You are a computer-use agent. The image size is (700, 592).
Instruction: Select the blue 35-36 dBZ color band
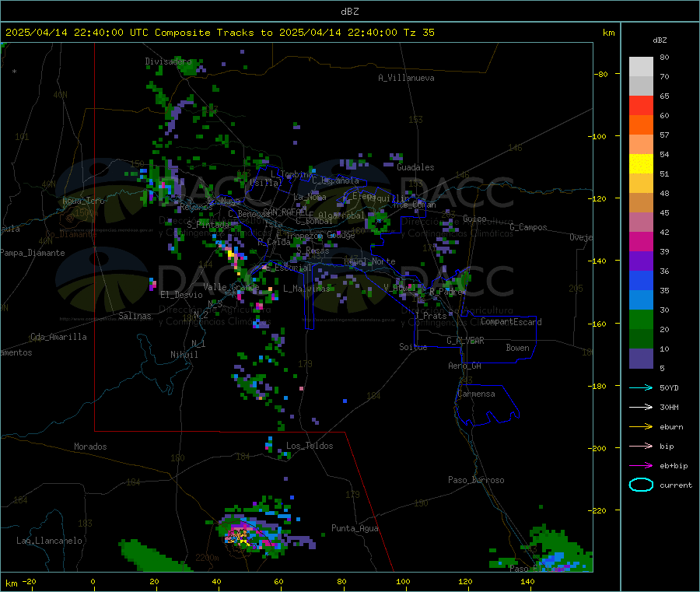pos(641,280)
